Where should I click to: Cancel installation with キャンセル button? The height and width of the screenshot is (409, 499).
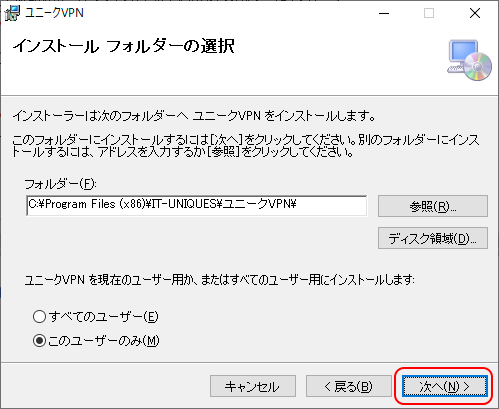[x=253, y=386]
